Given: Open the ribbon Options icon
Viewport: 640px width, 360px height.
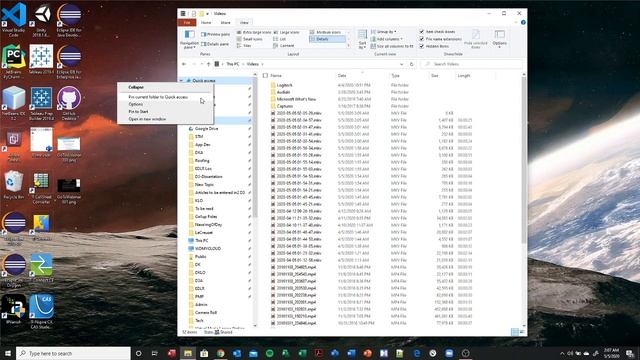Looking at the screenshot, I should 500,38.
